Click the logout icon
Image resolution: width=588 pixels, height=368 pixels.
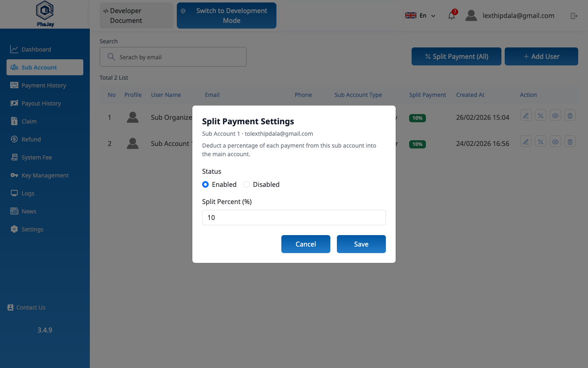(574, 16)
